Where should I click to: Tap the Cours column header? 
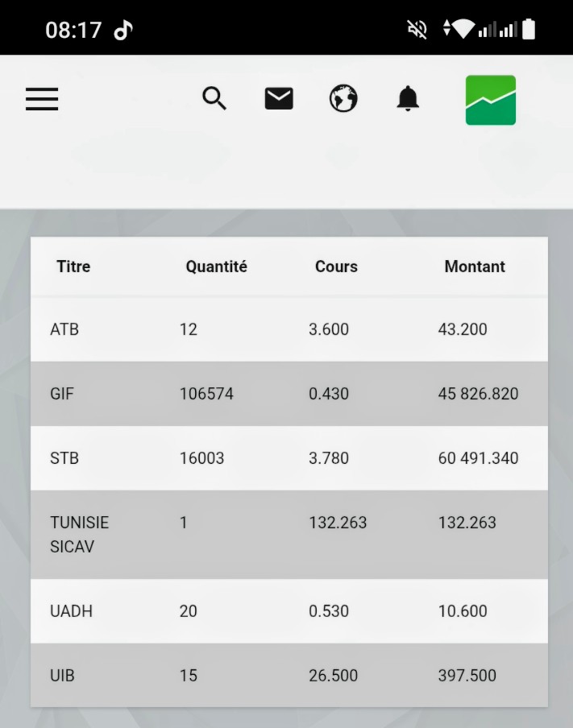click(x=336, y=267)
